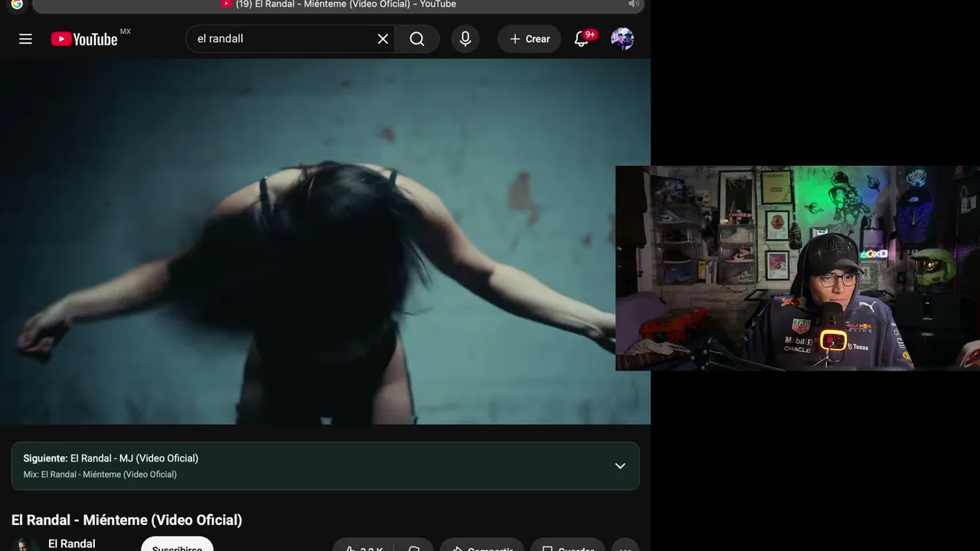Viewport: 980px width, 551px height.
Task: Click the Crear button
Action: (x=529, y=39)
